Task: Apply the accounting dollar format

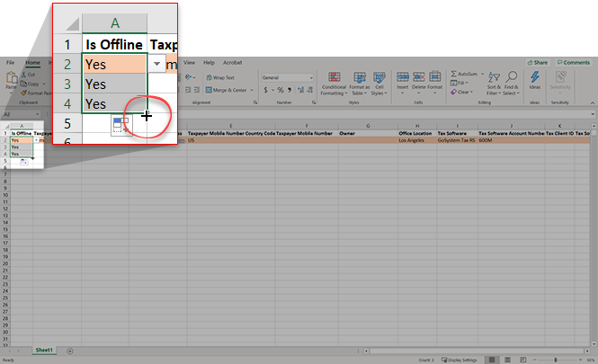Action: coord(266,90)
